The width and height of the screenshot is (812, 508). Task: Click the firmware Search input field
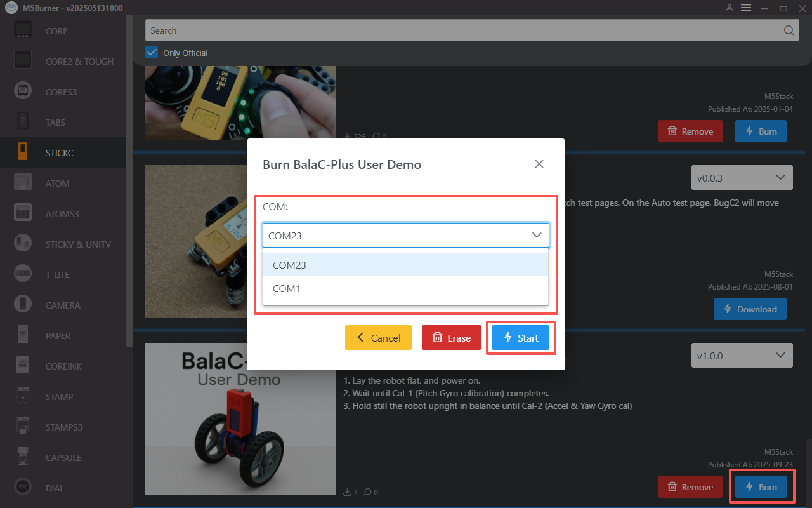(463, 30)
